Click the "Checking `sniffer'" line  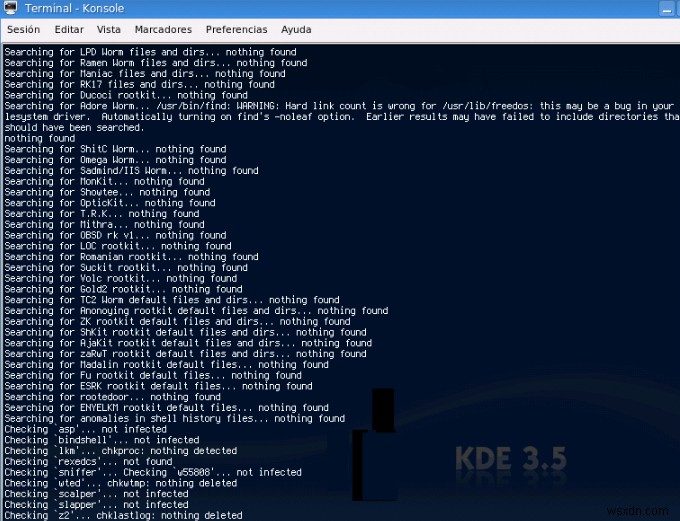(x=153, y=472)
